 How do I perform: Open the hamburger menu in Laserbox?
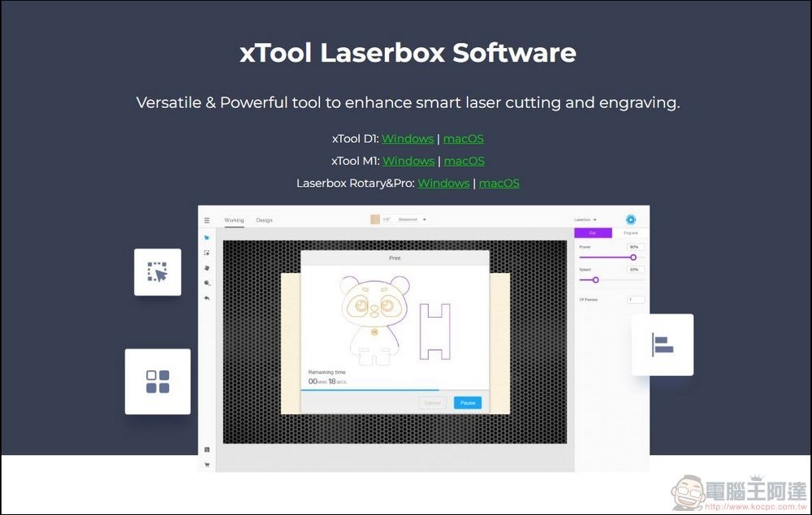pyautogui.click(x=207, y=220)
